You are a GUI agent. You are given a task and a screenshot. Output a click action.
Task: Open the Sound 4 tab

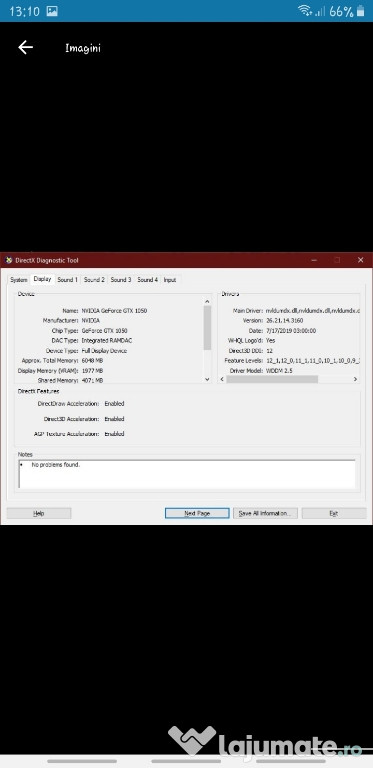point(147,280)
